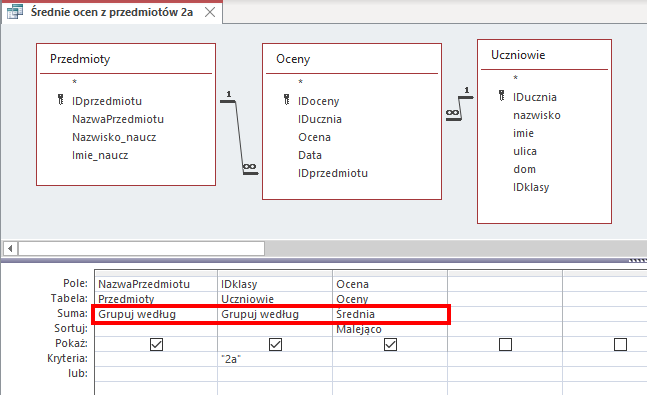Click the lub cell under IDklasy column
Image resolution: width=647 pixels, height=395 pixels.
(275, 374)
